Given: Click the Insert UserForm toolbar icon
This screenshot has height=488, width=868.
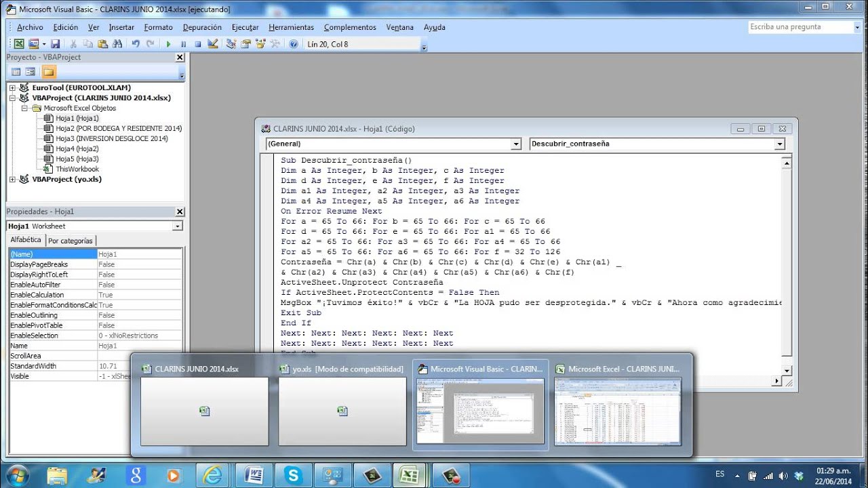Looking at the screenshot, I should [33, 43].
